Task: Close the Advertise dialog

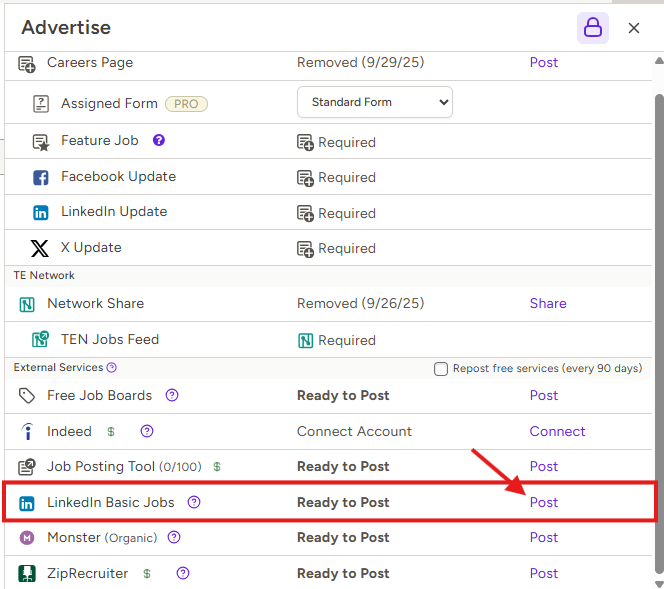Action: [x=634, y=28]
